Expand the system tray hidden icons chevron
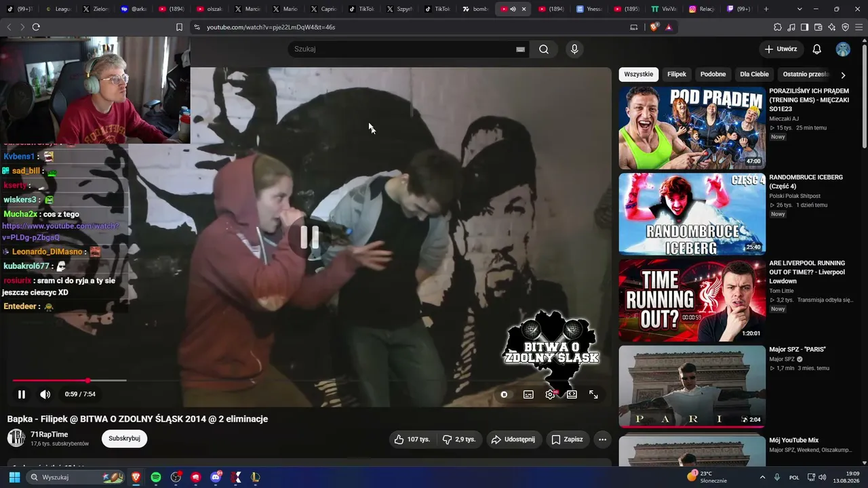868x488 pixels. point(763,477)
